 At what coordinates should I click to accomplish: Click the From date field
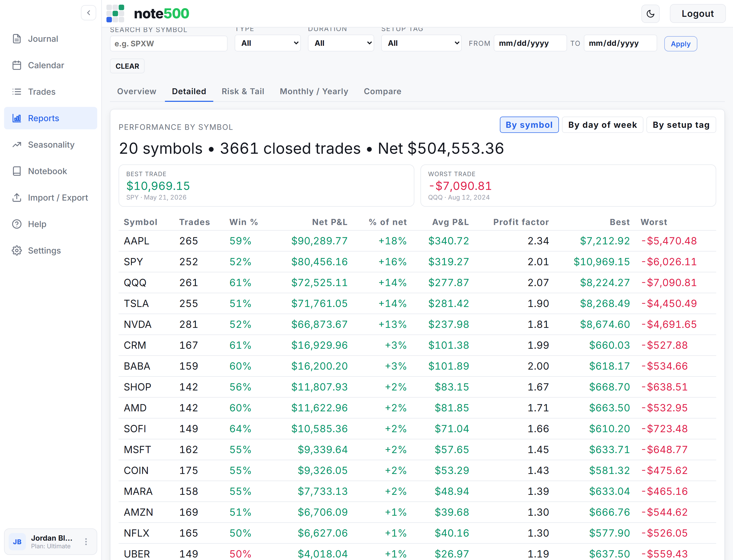coord(530,43)
